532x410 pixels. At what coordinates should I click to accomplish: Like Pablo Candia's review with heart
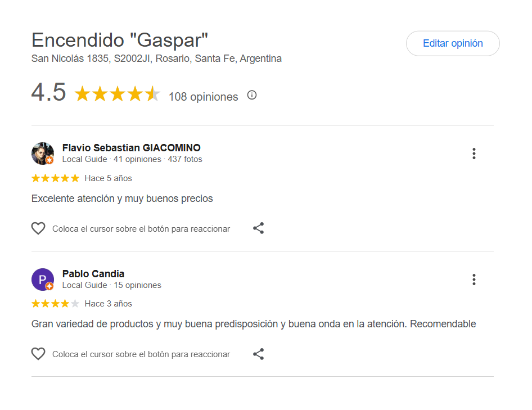click(x=38, y=354)
